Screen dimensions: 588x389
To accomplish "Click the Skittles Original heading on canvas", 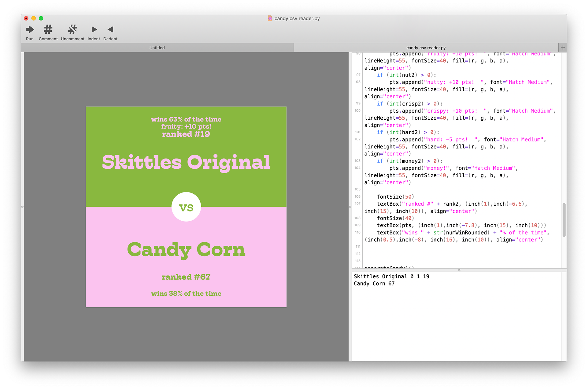I will (186, 162).
